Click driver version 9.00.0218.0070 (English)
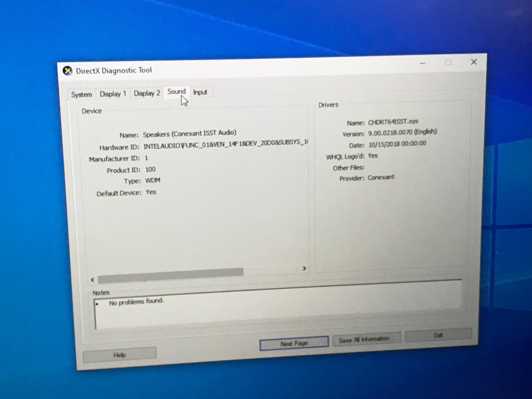Image resolution: width=532 pixels, height=399 pixels. click(402, 132)
